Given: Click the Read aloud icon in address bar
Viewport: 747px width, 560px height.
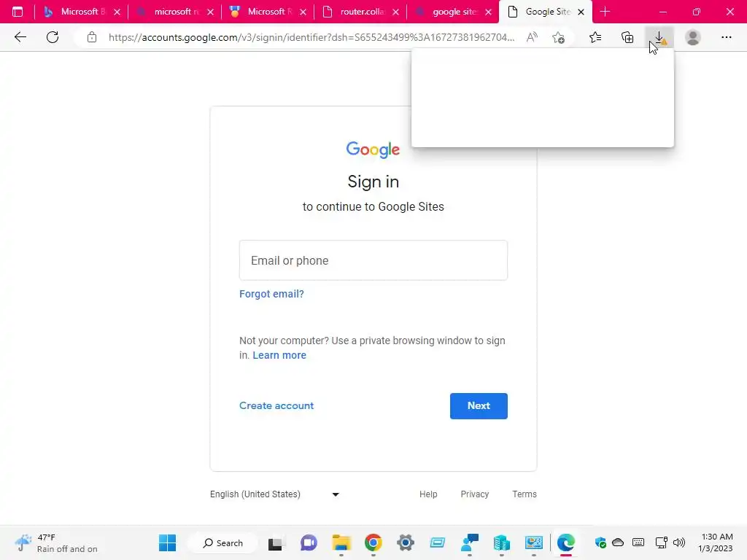Looking at the screenshot, I should (532, 37).
